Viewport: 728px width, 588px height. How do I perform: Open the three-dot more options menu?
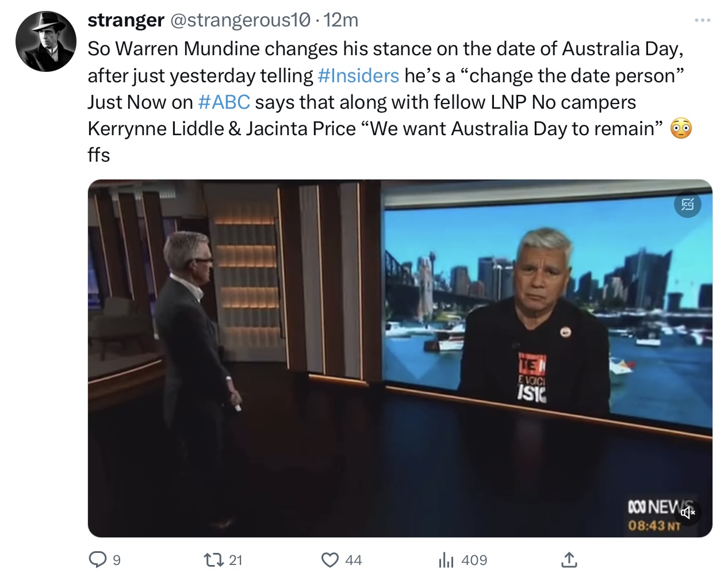point(702,20)
